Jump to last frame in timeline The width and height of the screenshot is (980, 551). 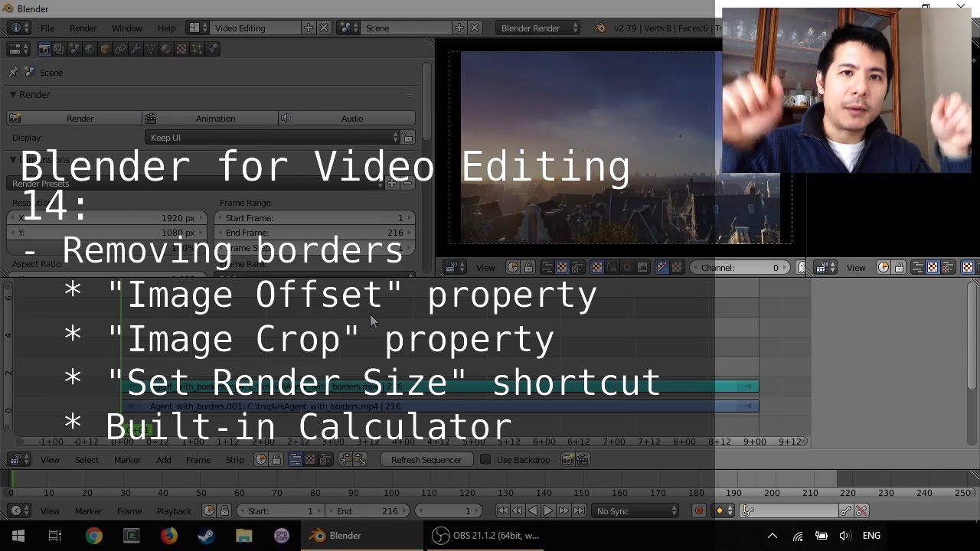pos(579,510)
